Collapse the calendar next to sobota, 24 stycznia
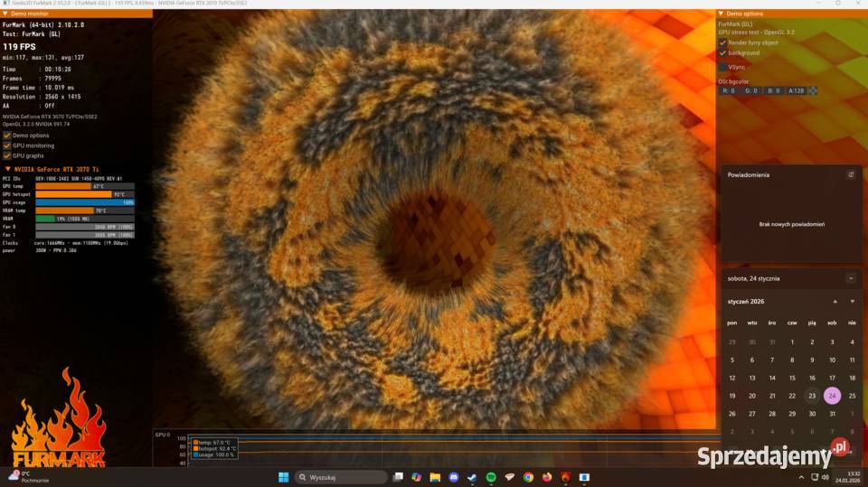 click(851, 279)
